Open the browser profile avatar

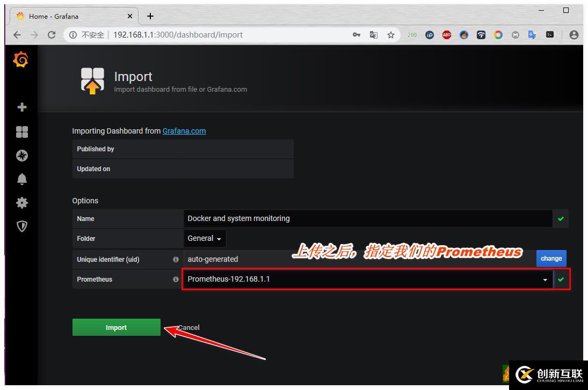pyautogui.click(x=574, y=35)
